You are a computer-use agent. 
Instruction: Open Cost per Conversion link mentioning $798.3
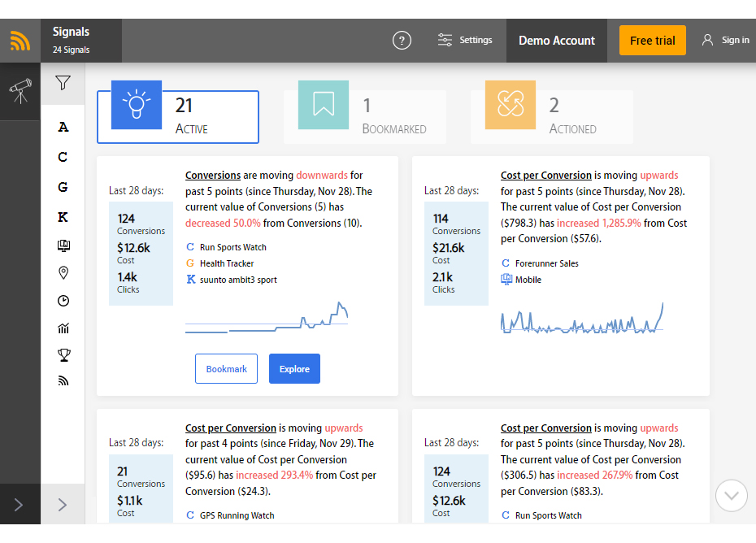click(545, 175)
